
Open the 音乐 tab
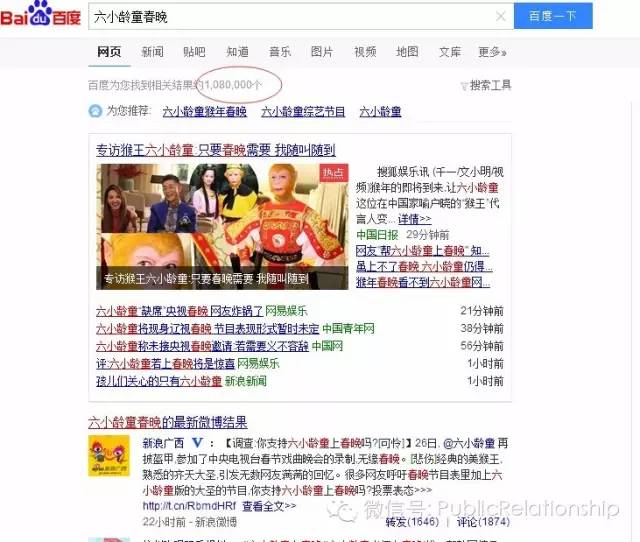coord(280,52)
